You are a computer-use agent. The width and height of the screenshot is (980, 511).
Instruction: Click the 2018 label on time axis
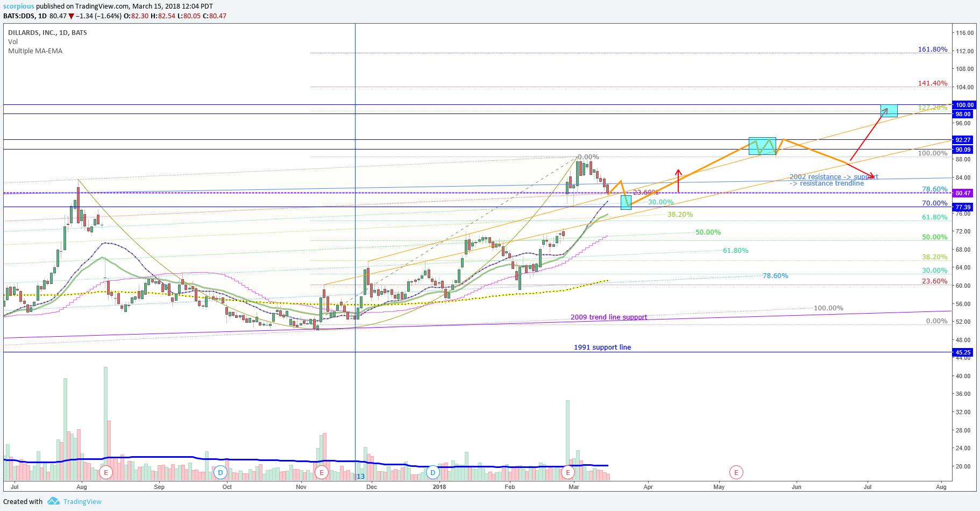(439, 487)
